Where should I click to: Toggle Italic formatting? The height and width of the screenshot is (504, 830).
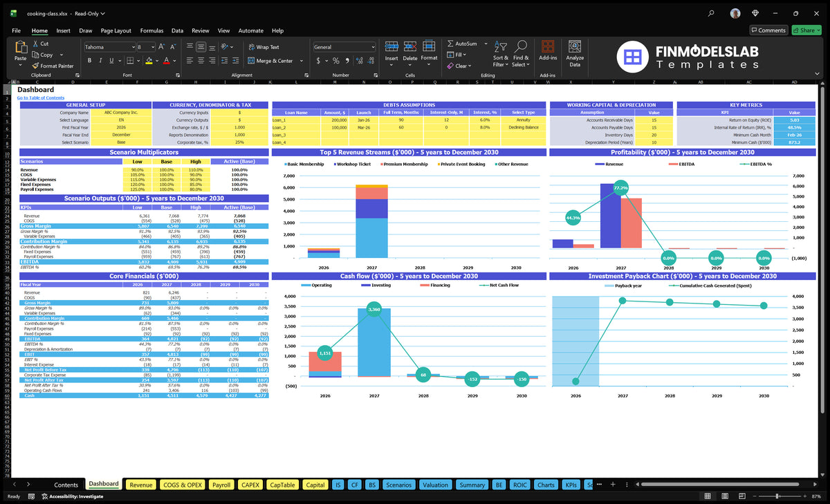pyautogui.click(x=100, y=60)
